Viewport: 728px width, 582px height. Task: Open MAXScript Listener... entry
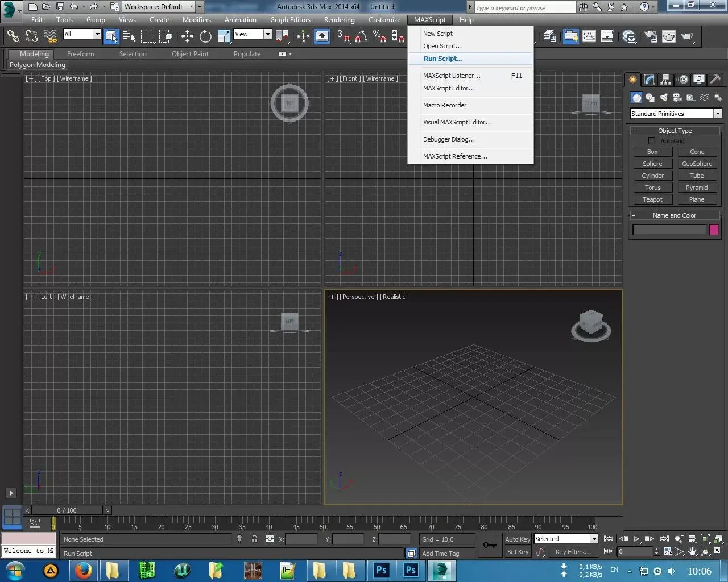pyautogui.click(x=470, y=76)
